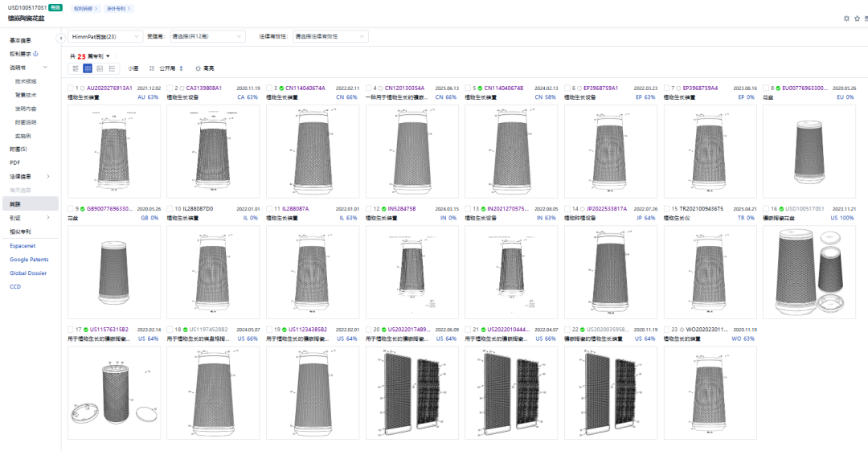Click the column layout icon before 公开日
Viewport: 868px width, 451px height.
coord(152,68)
